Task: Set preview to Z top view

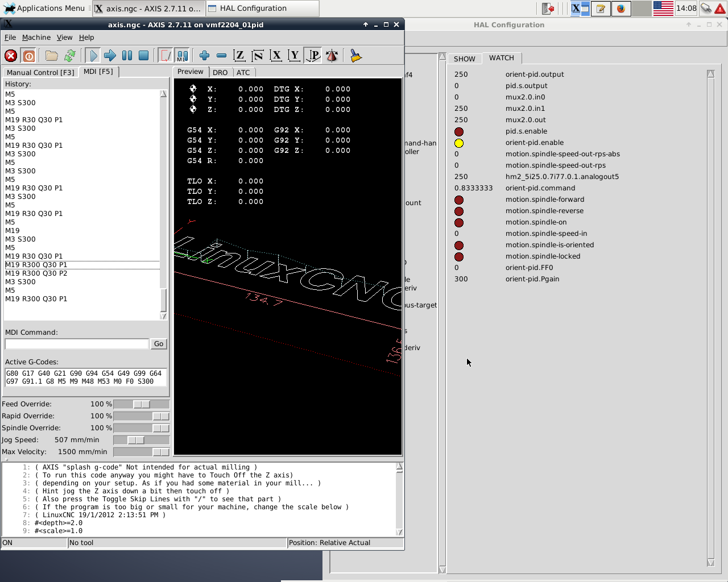Action: pos(239,56)
